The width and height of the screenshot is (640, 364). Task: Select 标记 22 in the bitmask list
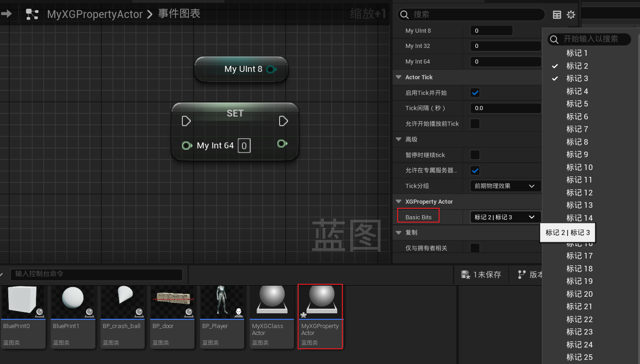[580, 319]
